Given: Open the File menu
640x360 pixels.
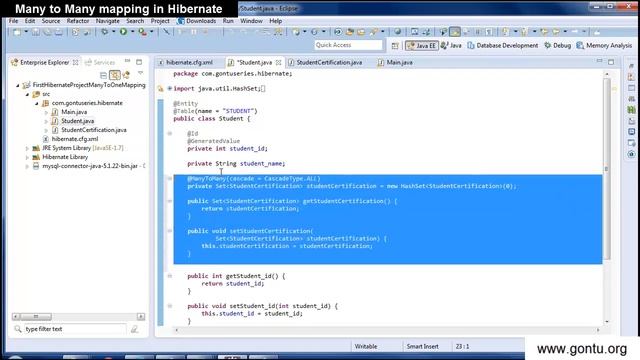Looking at the screenshot, I should pos(13,21).
